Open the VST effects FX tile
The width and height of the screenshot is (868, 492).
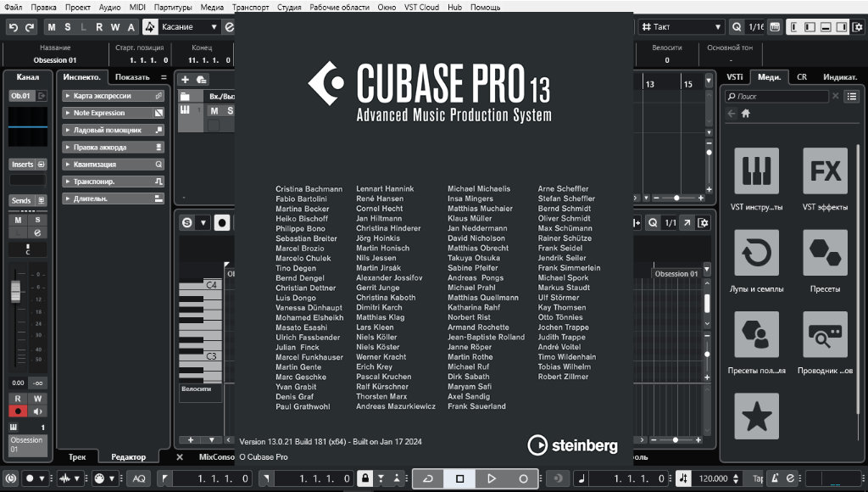pyautogui.click(x=825, y=171)
